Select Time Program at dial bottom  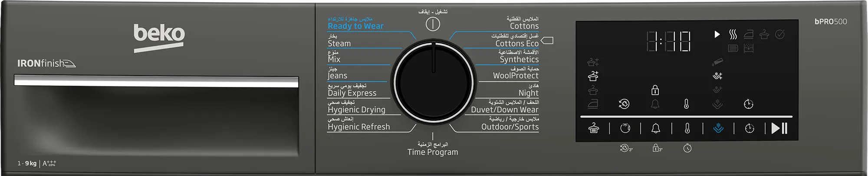click(x=432, y=152)
